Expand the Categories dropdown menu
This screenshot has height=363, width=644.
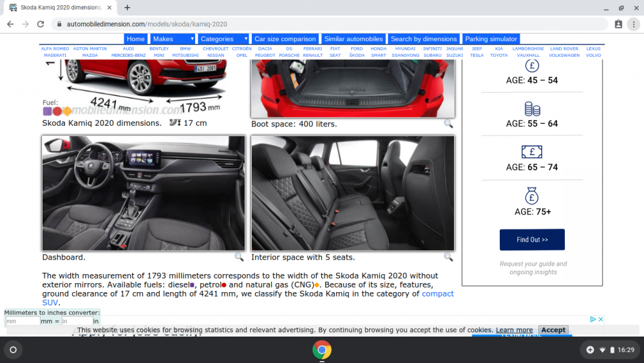[223, 39]
